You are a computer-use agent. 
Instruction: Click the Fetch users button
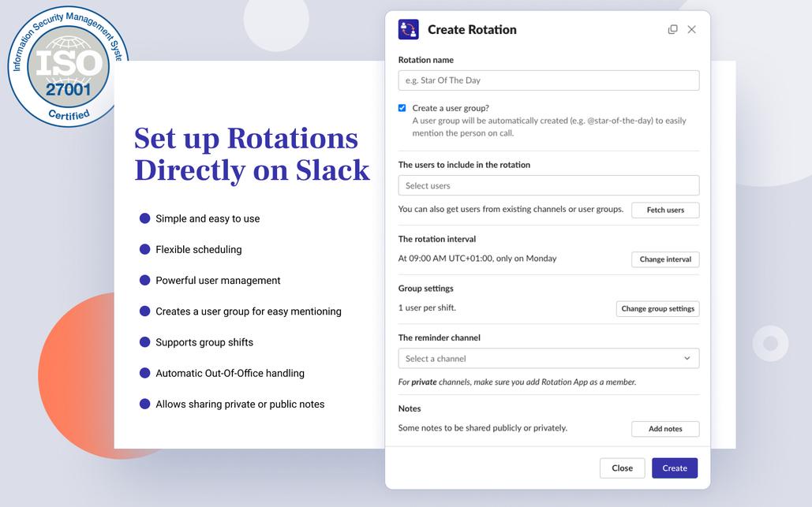click(x=664, y=210)
